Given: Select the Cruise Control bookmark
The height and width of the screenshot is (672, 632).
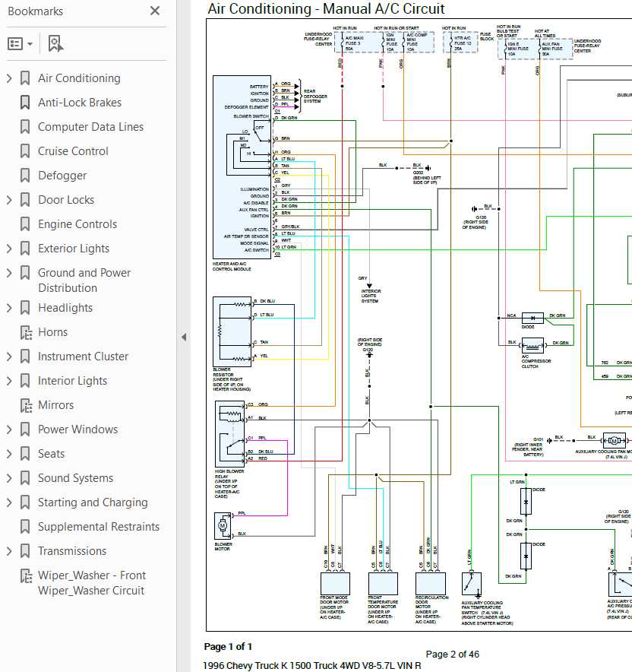Looking at the screenshot, I should point(73,151).
